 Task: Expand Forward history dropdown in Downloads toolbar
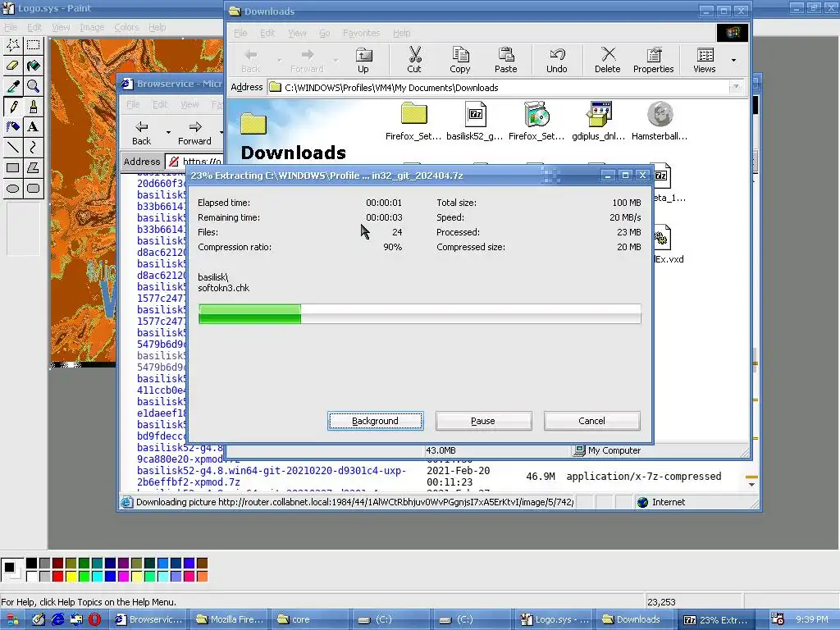point(336,60)
